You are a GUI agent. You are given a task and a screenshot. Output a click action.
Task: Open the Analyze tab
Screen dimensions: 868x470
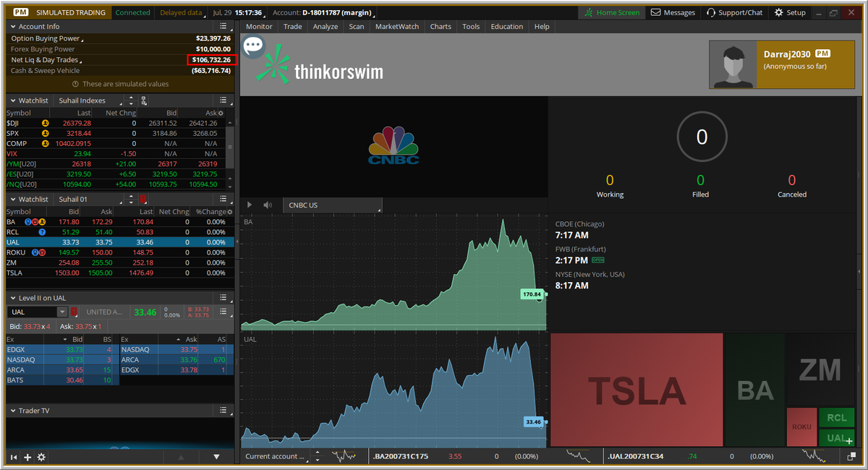(x=325, y=27)
